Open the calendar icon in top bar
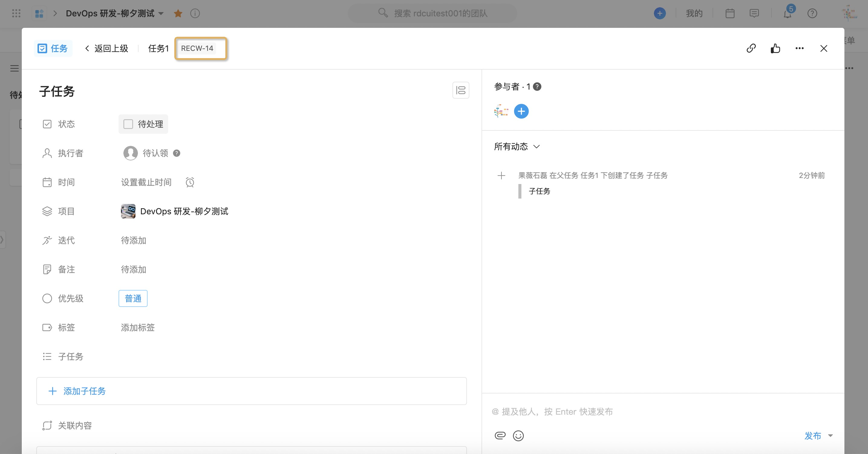The width and height of the screenshot is (868, 454). point(729,14)
